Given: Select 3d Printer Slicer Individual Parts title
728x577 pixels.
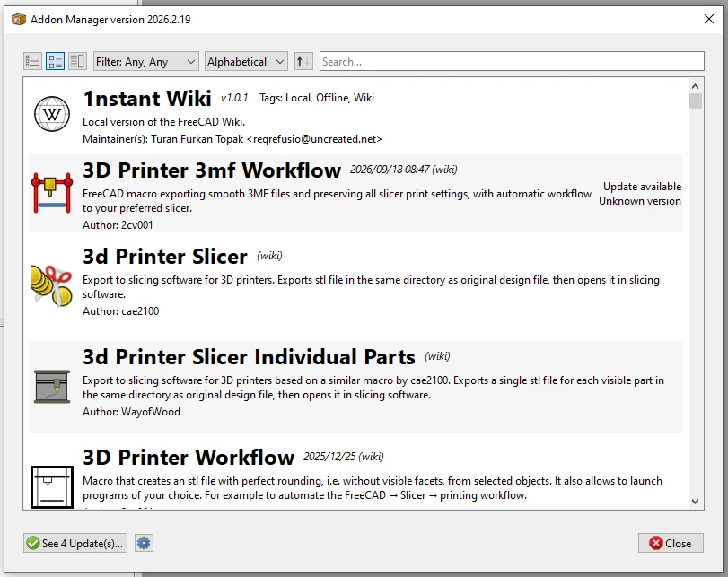Looking at the screenshot, I should [249, 356].
